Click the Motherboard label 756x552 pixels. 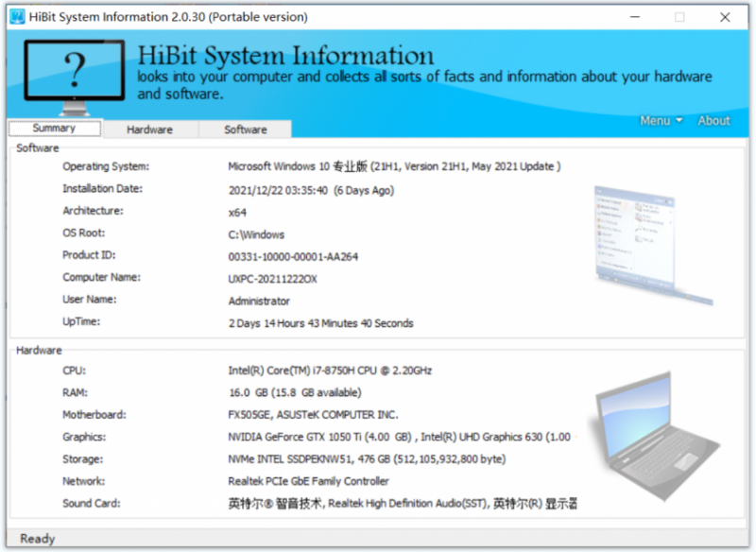click(x=94, y=415)
